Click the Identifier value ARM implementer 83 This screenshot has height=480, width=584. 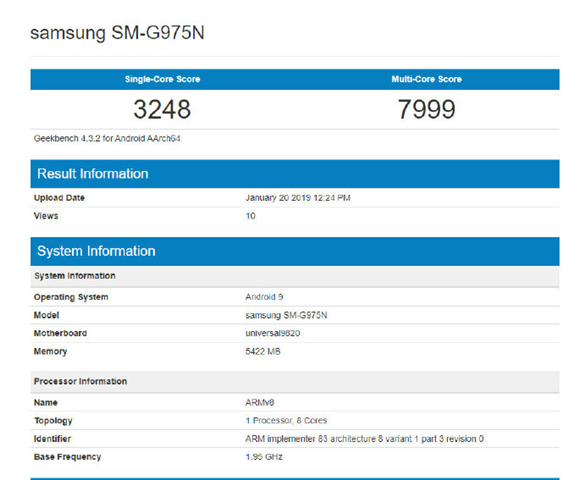click(x=364, y=439)
